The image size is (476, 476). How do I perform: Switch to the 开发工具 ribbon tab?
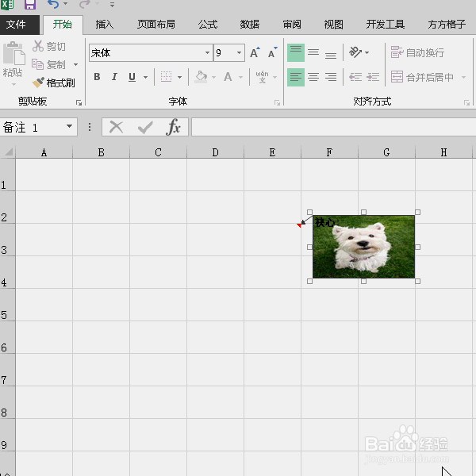[386, 25]
